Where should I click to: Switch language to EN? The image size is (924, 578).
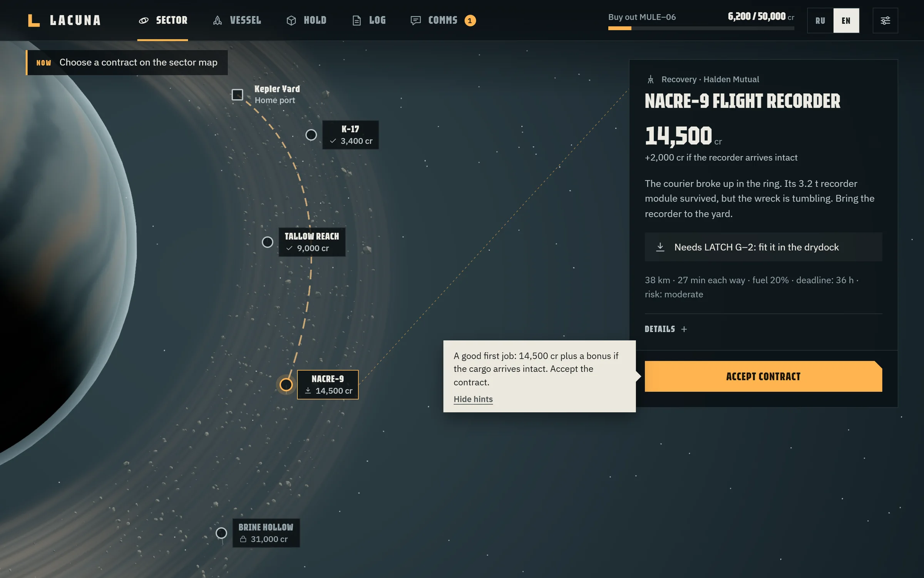(x=846, y=20)
